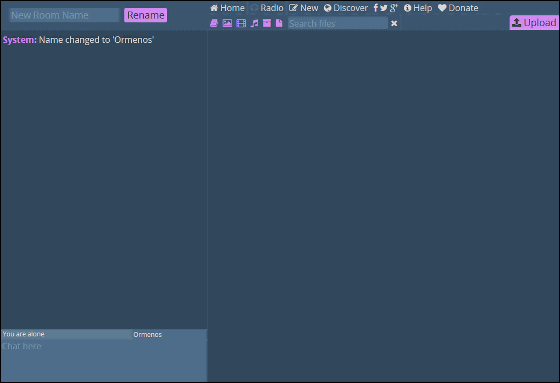
Task: Create a New room
Action: pyautogui.click(x=304, y=8)
